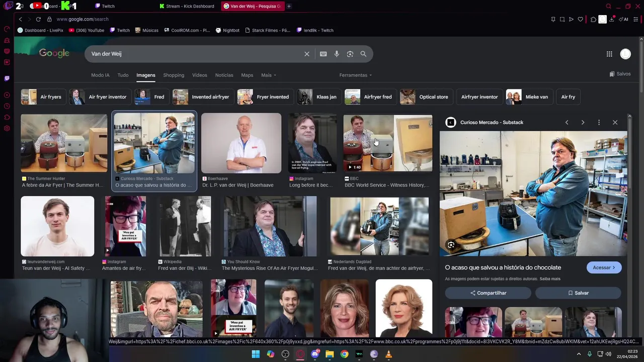Click Compartilhar share button
The image size is (644, 362).
click(x=488, y=293)
